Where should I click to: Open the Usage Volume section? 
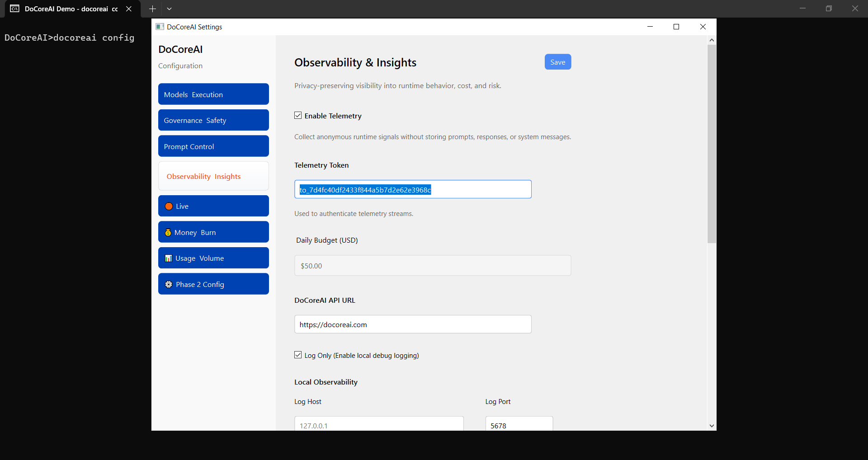click(x=213, y=258)
